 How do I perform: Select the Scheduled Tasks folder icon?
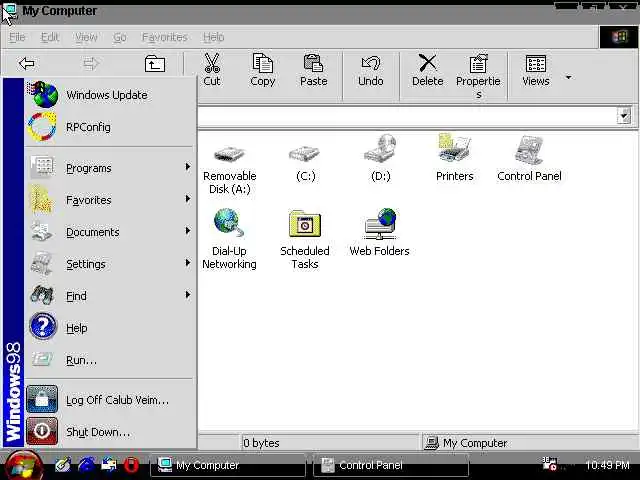[x=304, y=240]
